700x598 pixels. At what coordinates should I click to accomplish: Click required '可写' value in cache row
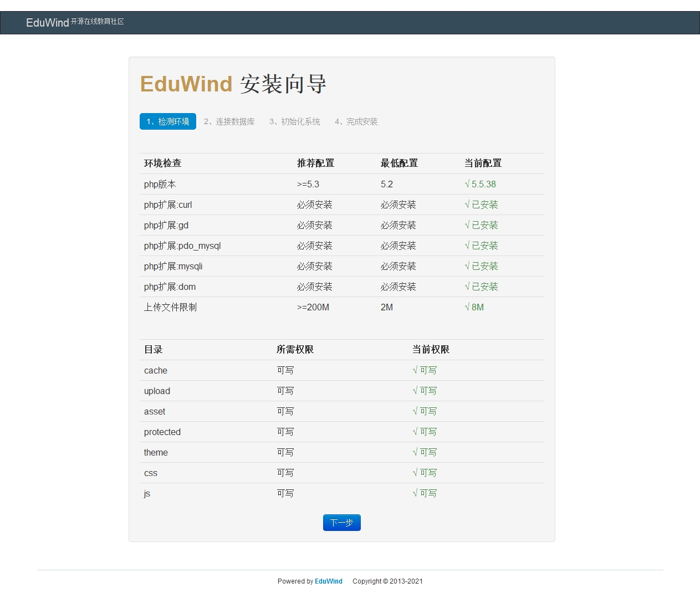[285, 370]
